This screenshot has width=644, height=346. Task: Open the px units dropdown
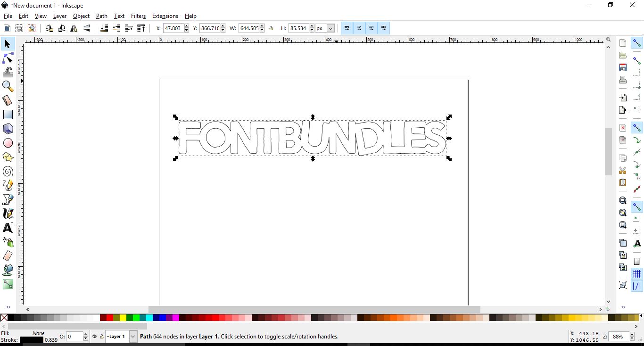pos(330,28)
